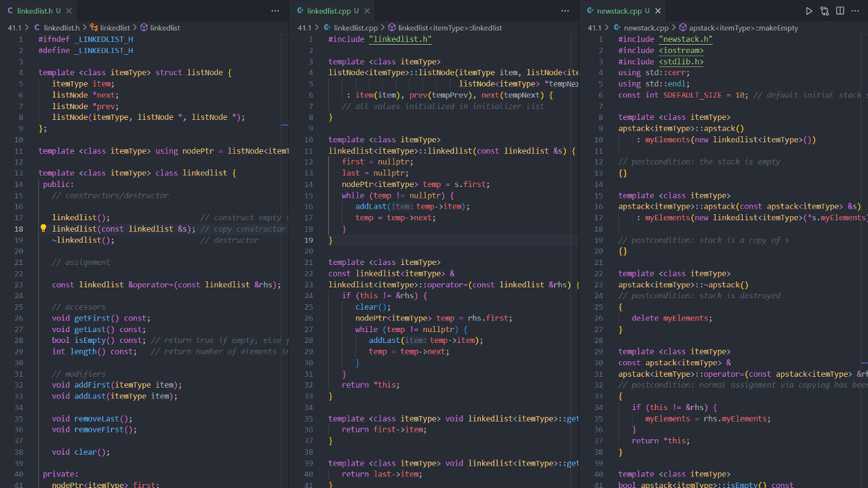The width and height of the screenshot is (868, 488).
Task: Click 'private:' label in linkedlist.h
Action: (x=61, y=474)
